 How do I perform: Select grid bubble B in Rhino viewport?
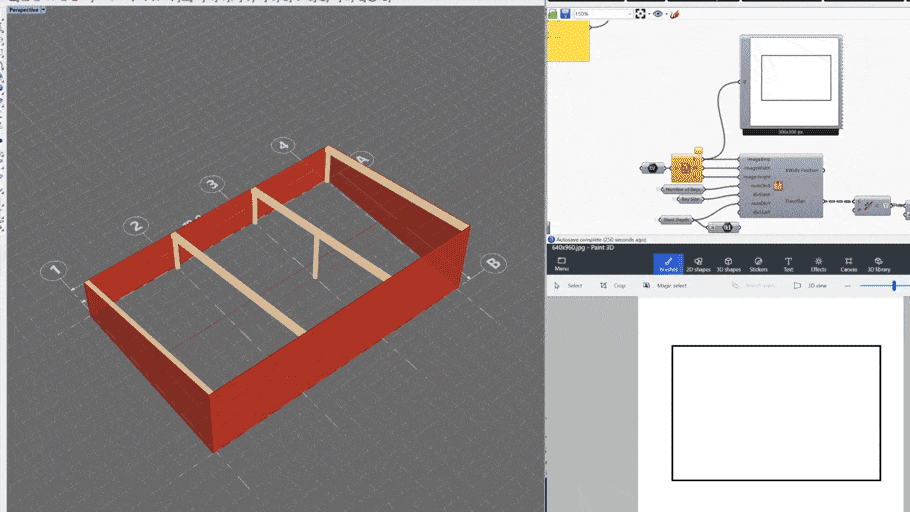[493, 263]
